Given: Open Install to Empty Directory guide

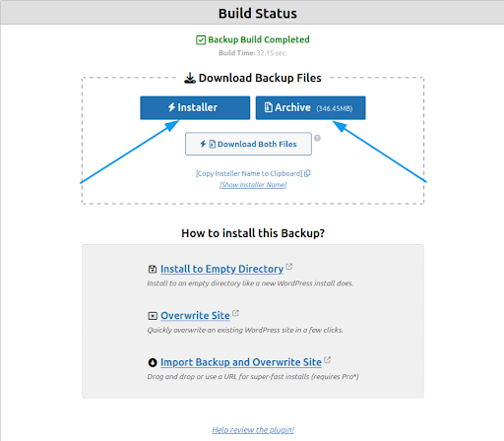Looking at the screenshot, I should coord(221,269).
